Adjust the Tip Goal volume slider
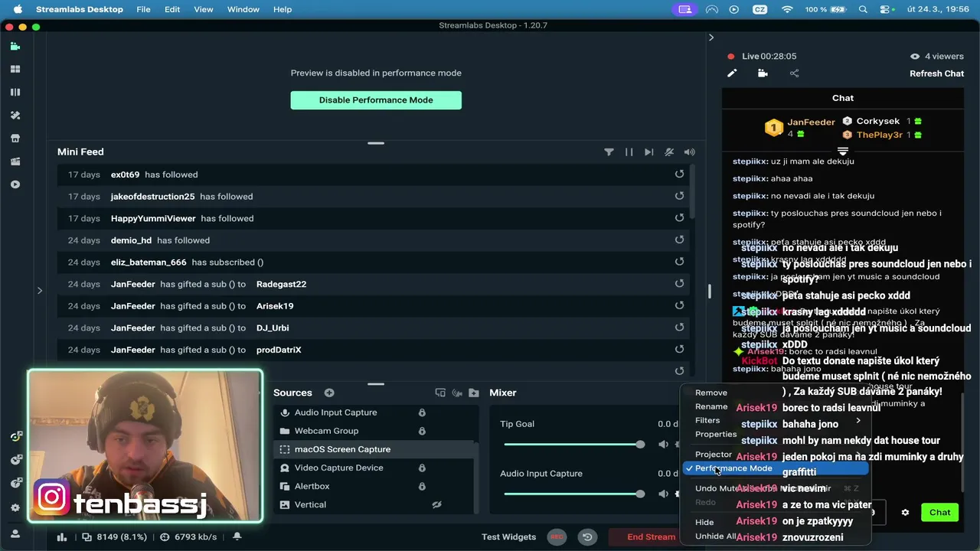980x551 pixels. pos(573,445)
